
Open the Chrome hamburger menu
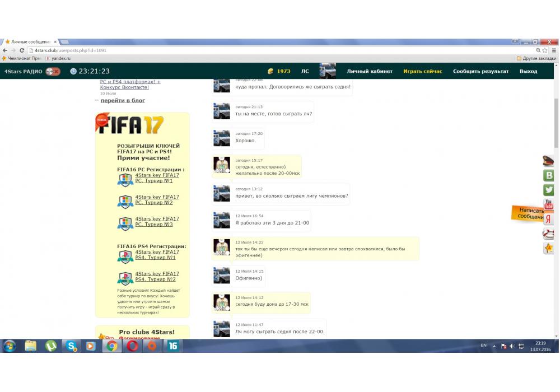(x=554, y=50)
